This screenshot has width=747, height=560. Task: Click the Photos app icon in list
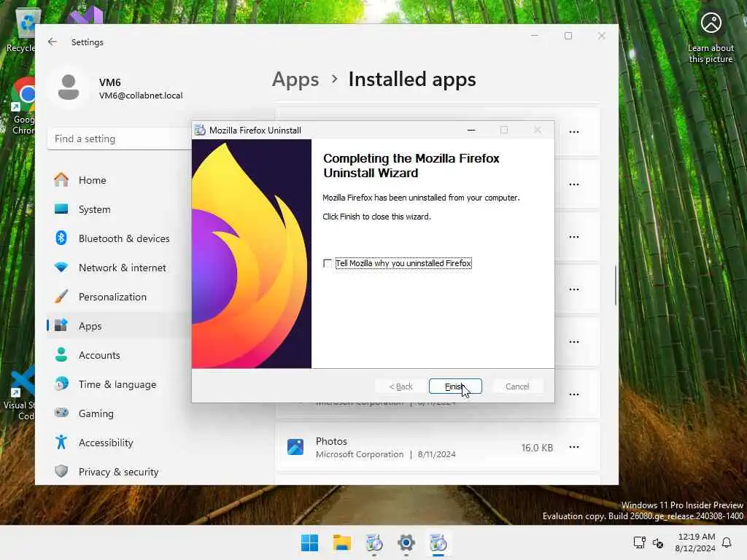295,447
